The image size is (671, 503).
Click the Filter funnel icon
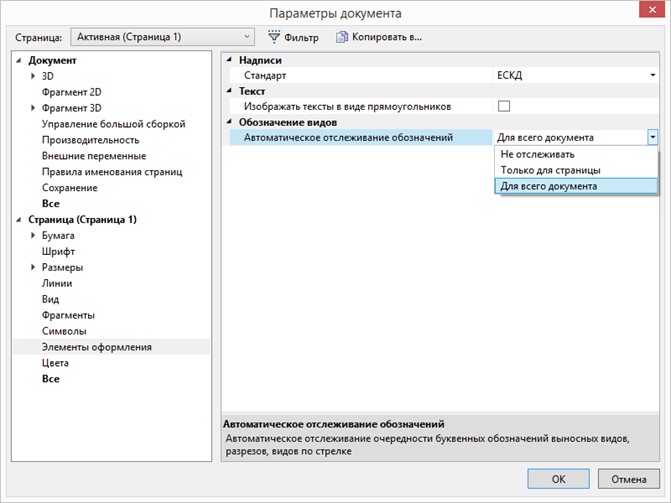click(273, 37)
